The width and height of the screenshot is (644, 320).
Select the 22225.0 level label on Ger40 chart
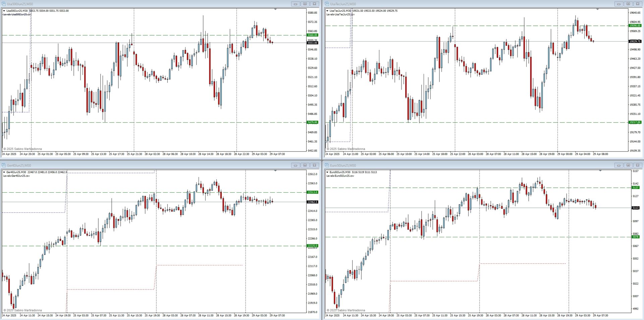pos(312,246)
